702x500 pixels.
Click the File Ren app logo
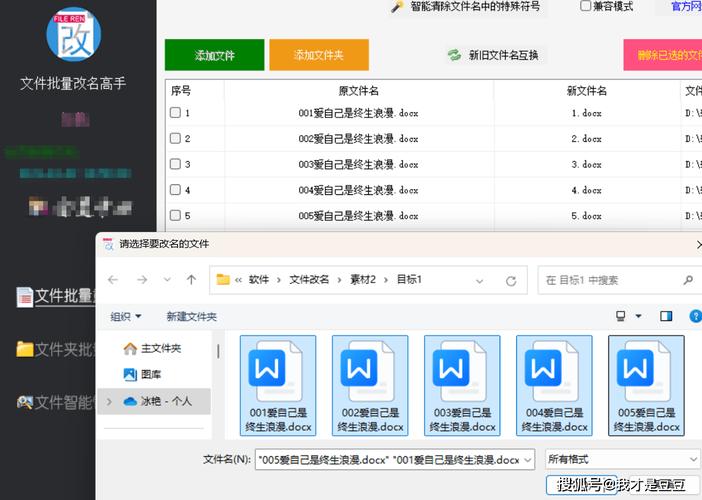tap(73, 33)
